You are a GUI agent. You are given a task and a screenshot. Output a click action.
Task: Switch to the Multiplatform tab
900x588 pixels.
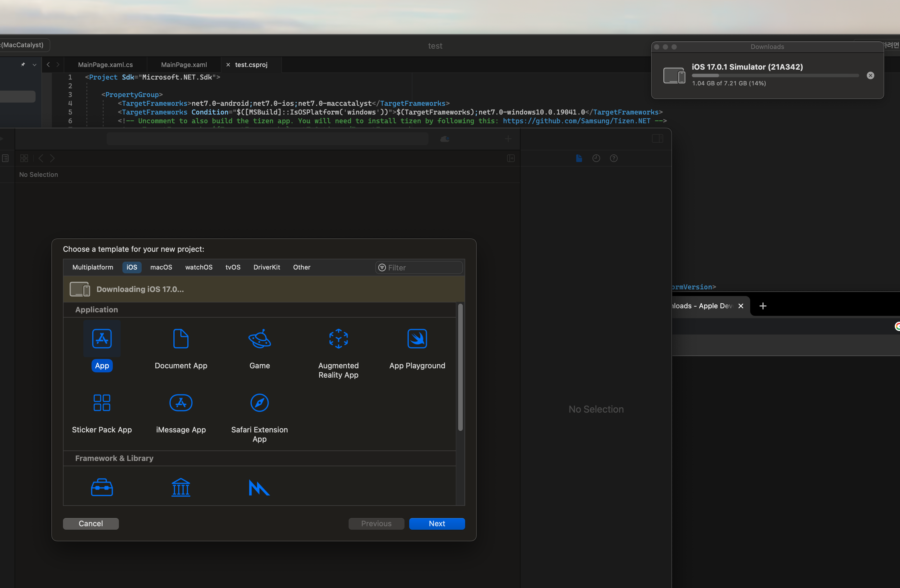[x=93, y=267]
